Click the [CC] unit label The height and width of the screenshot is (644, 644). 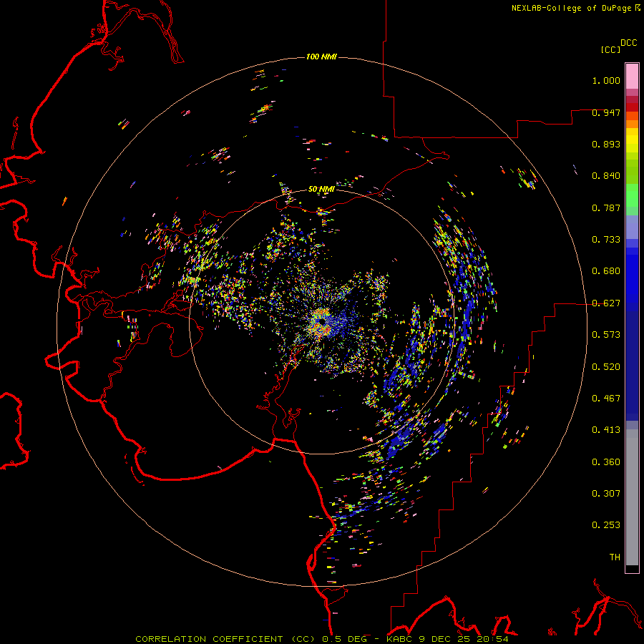pyautogui.click(x=610, y=49)
